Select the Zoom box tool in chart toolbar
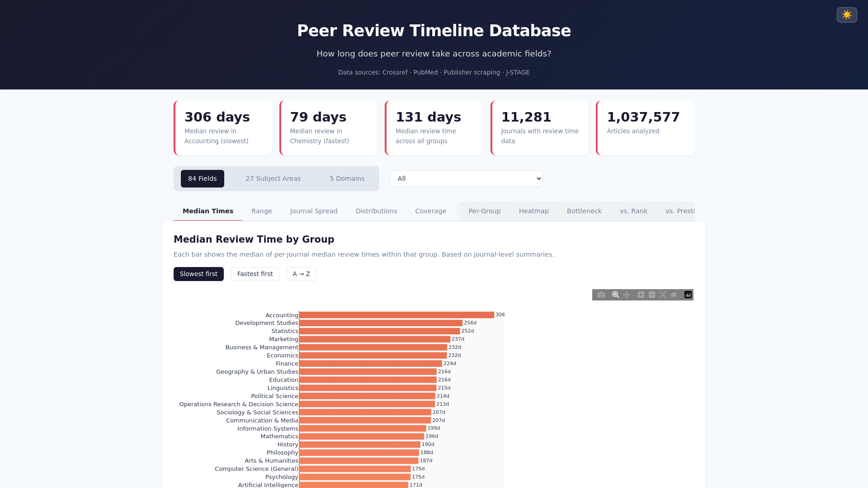This screenshot has height=488, width=868. (615, 295)
